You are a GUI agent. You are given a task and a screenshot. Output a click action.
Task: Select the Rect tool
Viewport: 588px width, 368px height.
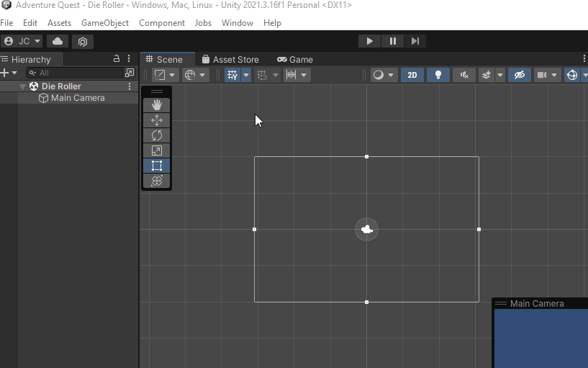157,166
